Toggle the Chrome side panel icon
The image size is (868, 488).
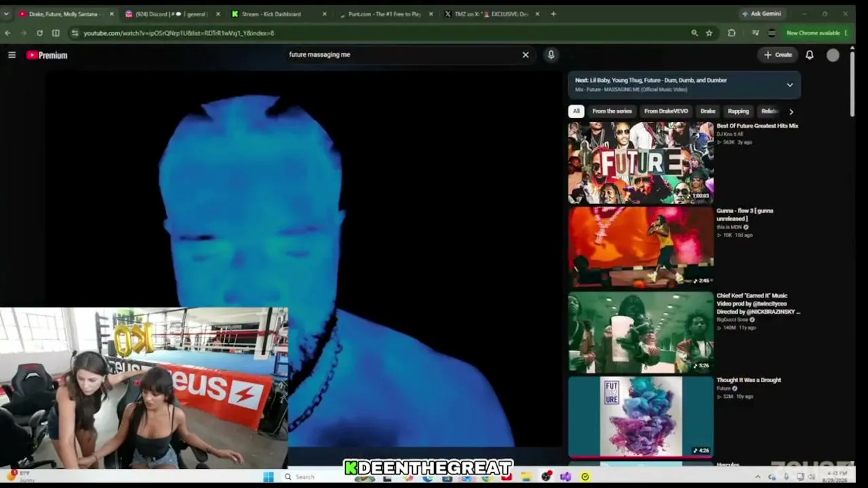(x=56, y=33)
